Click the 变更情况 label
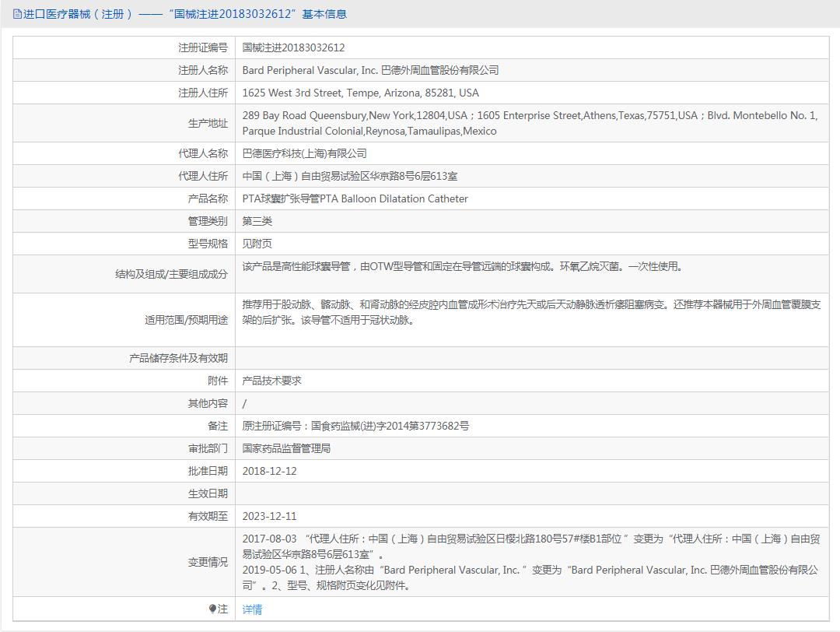 tap(208, 562)
